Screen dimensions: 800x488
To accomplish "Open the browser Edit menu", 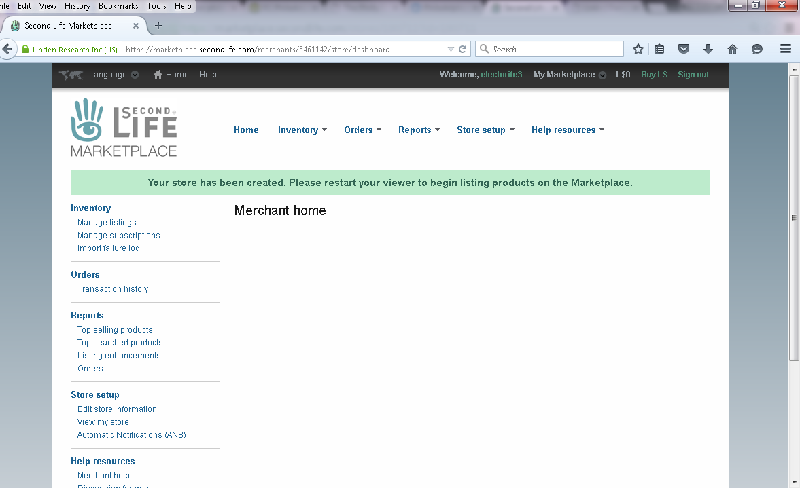I will 24,6.
